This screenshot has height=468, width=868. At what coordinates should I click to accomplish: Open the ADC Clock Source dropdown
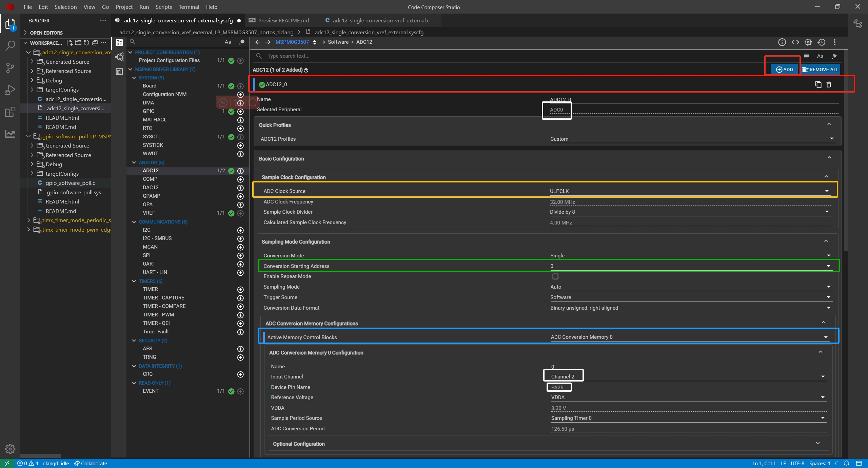688,191
